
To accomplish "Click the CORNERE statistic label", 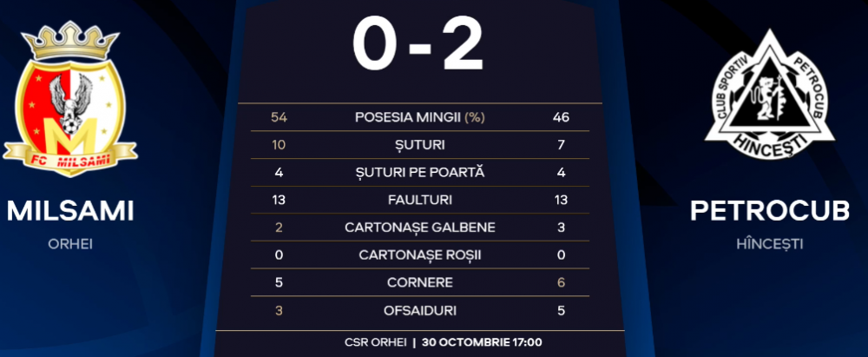I will pos(419,282).
